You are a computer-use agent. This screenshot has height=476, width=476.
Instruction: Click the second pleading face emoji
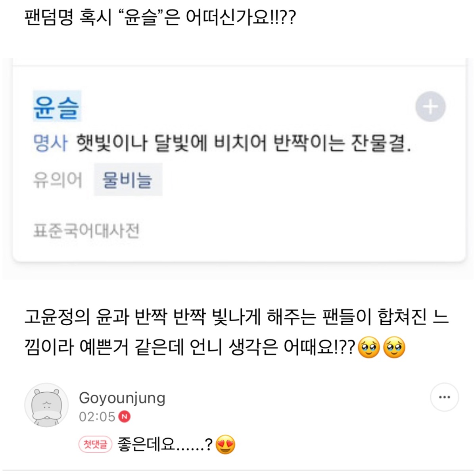394,347
